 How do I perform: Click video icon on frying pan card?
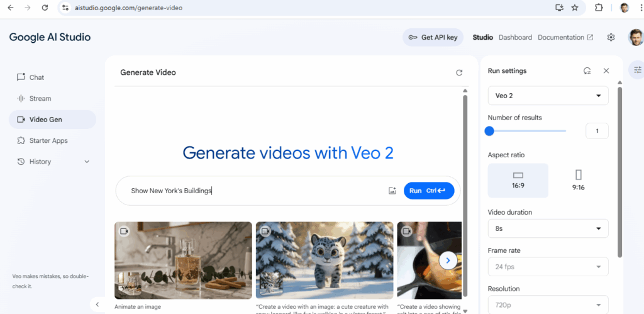(407, 232)
